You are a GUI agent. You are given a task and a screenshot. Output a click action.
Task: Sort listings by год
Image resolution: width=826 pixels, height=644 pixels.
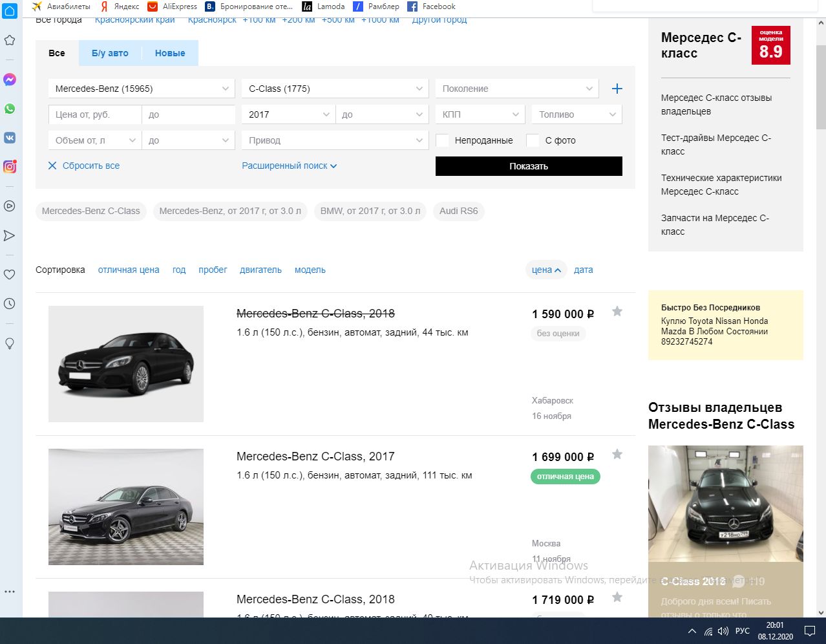pyautogui.click(x=179, y=270)
